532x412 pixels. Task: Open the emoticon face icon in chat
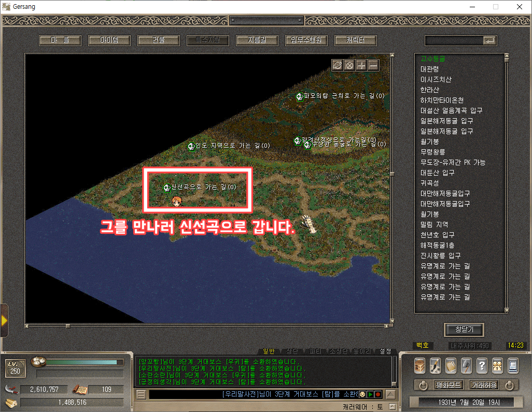click(362, 394)
